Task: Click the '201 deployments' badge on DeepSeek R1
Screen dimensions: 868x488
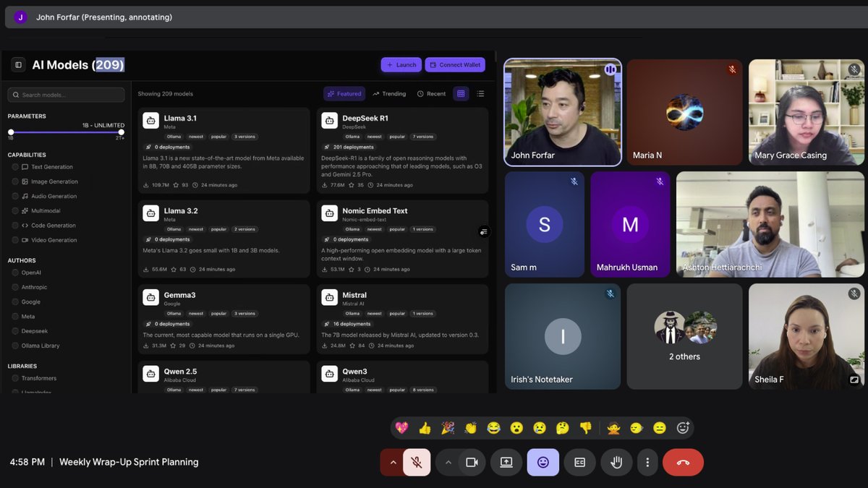Action: pyautogui.click(x=349, y=147)
